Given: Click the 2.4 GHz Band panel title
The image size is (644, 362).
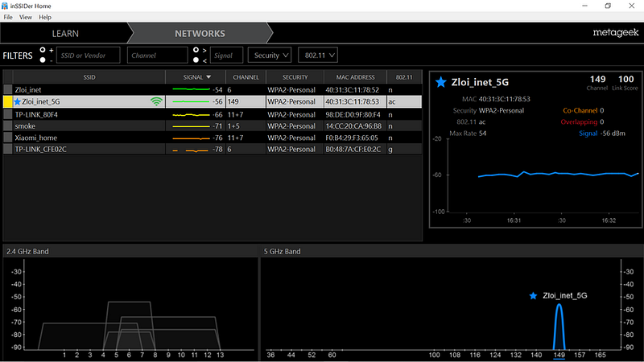Looking at the screenshot, I should 27,251.
